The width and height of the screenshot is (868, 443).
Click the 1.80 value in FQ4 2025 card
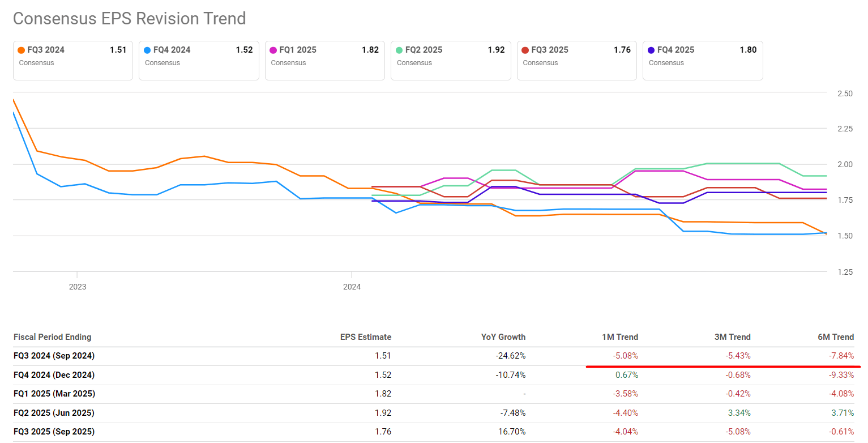coord(748,50)
